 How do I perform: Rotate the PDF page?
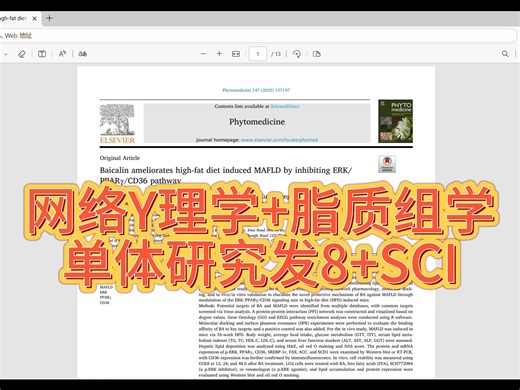click(297, 54)
